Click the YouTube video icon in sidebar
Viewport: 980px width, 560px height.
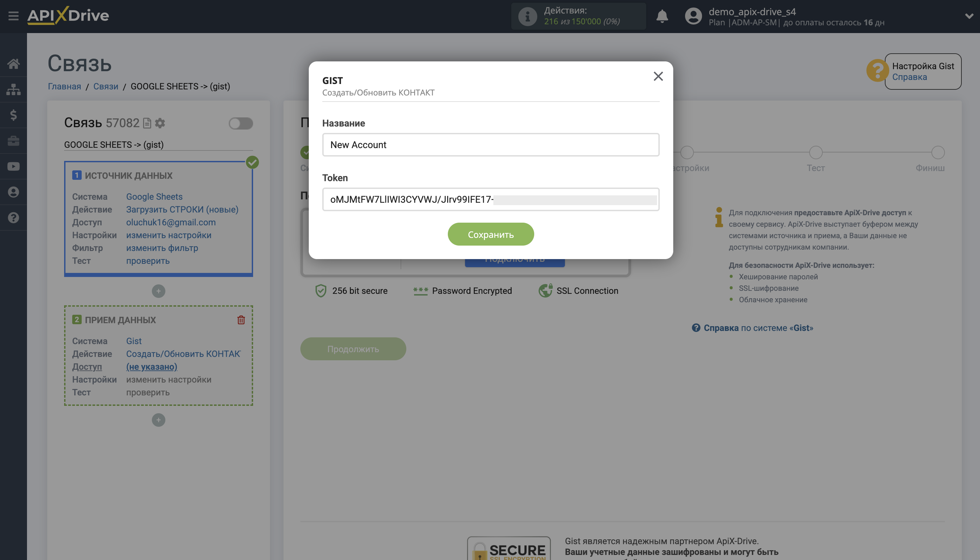13,166
